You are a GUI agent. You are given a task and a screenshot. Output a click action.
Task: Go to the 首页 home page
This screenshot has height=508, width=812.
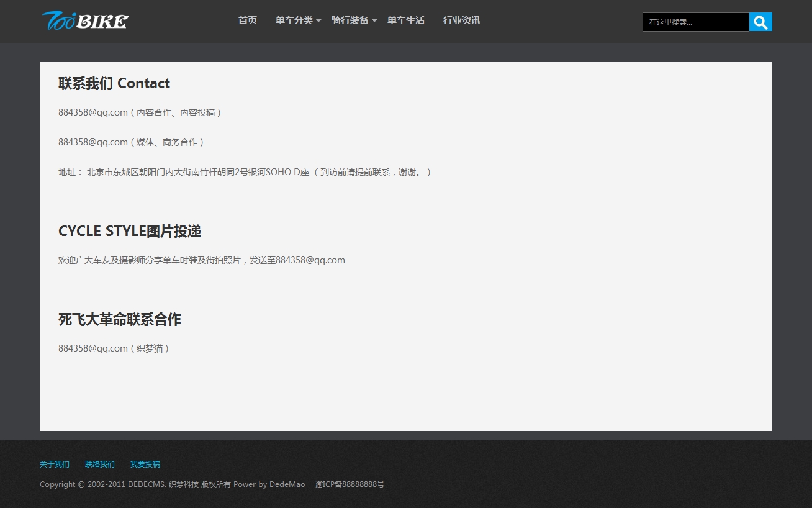(x=247, y=20)
